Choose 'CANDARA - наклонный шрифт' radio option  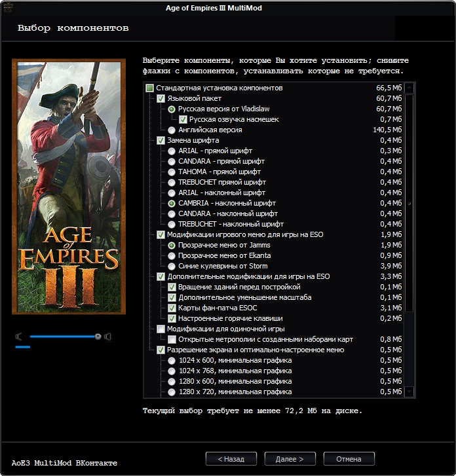(172, 214)
